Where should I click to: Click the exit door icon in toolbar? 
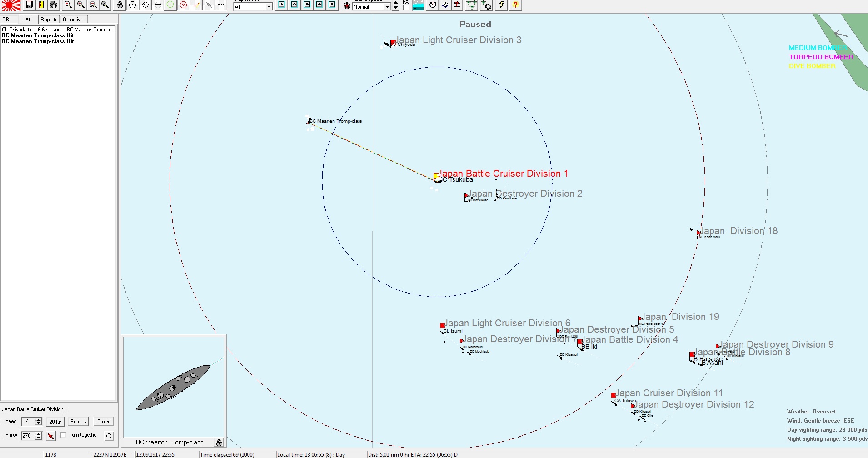click(41, 5)
